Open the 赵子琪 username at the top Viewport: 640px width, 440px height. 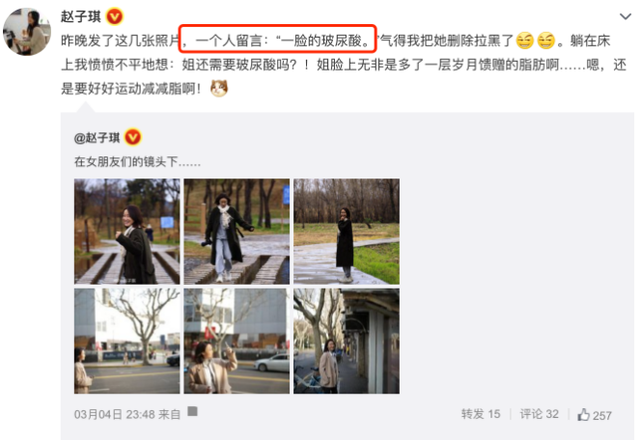pyautogui.click(x=81, y=17)
